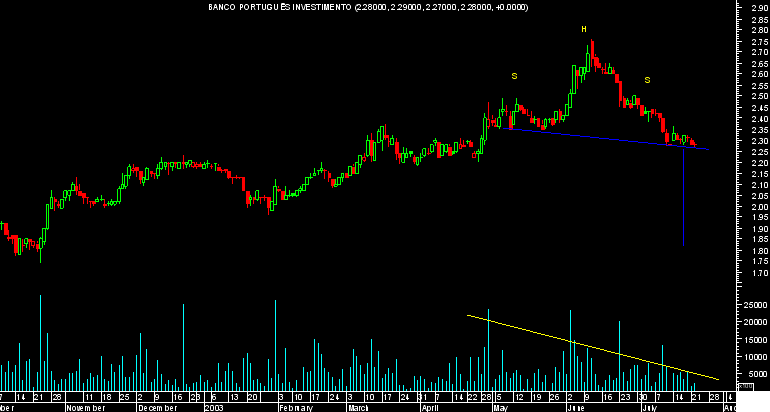Click the BANCO PORTUGUÊS INVESTIMENTO chart title
Image resolution: width=770 pixels, height=412 pixels.
click(368, 7)
